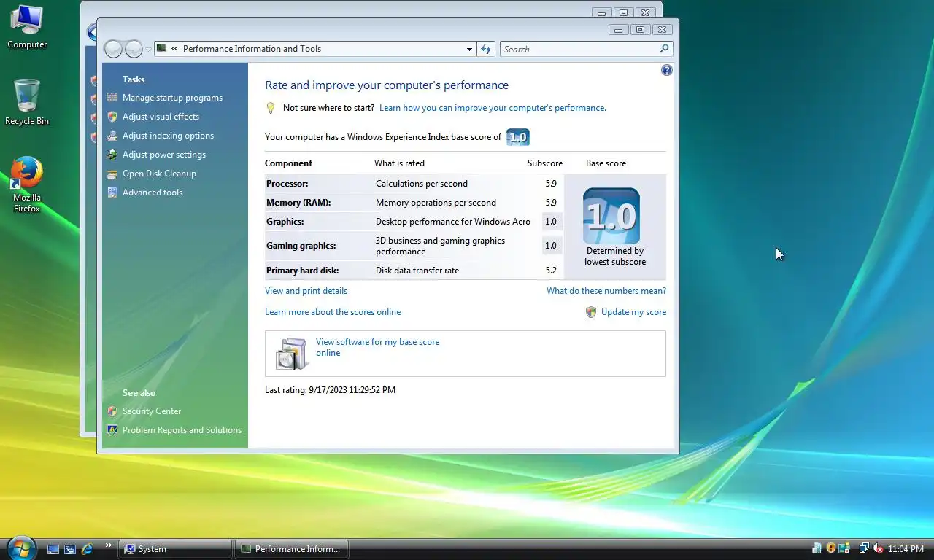Click the 5.2 hard disk subscore
This screenshot has height=560, width=934.
coord(551,271)
